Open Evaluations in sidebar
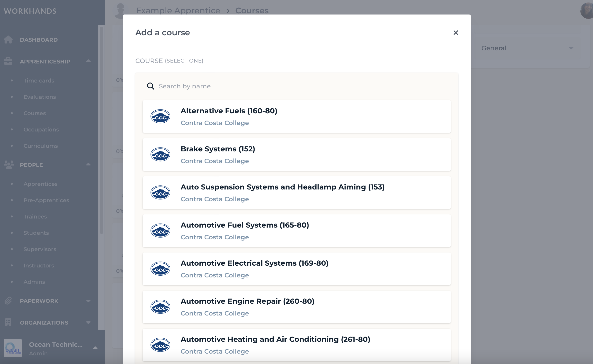 [x=40, y=97]
